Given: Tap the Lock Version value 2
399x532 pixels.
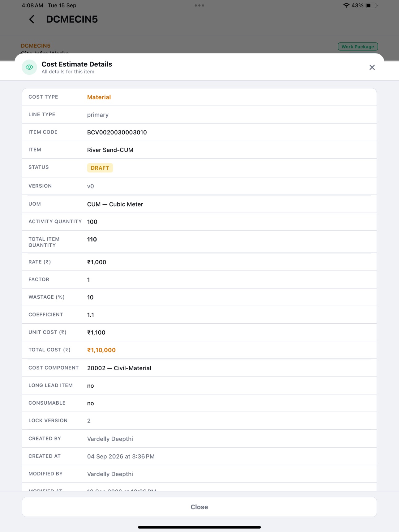Looking at the screenshot, I should [x=89, y=421].
